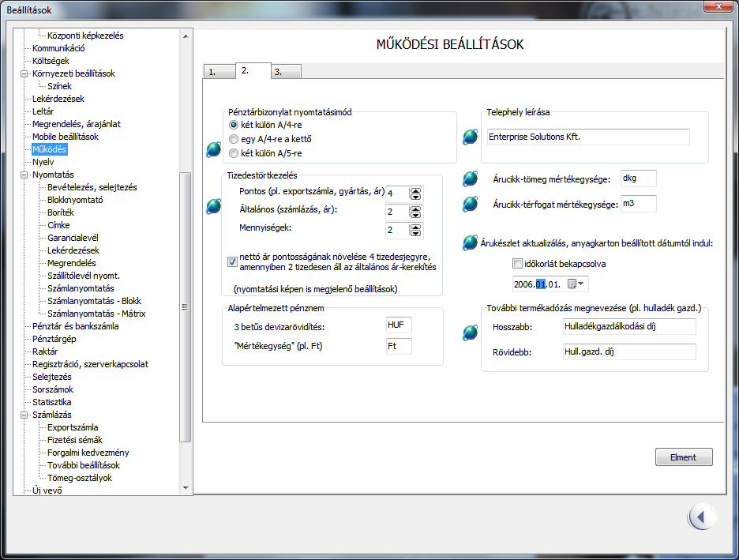
Task: Switch to tab 3.
Action: click(x=286, y=72)
